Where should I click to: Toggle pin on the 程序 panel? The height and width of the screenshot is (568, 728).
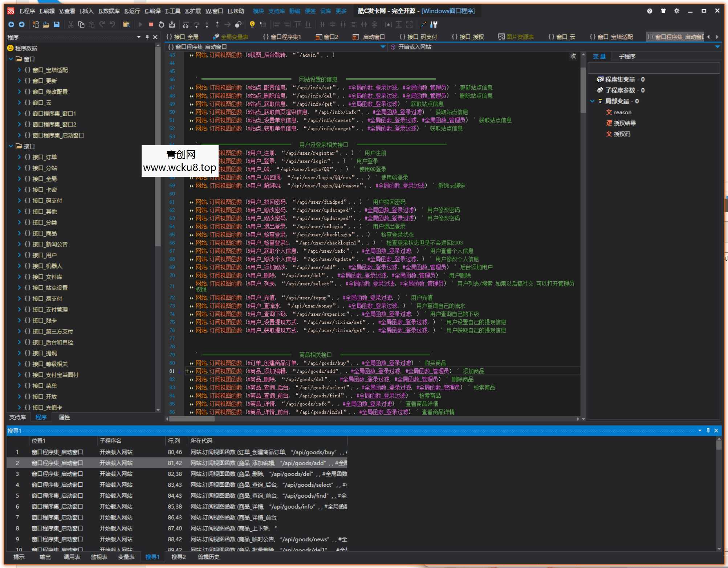click(x=147, y=37)
